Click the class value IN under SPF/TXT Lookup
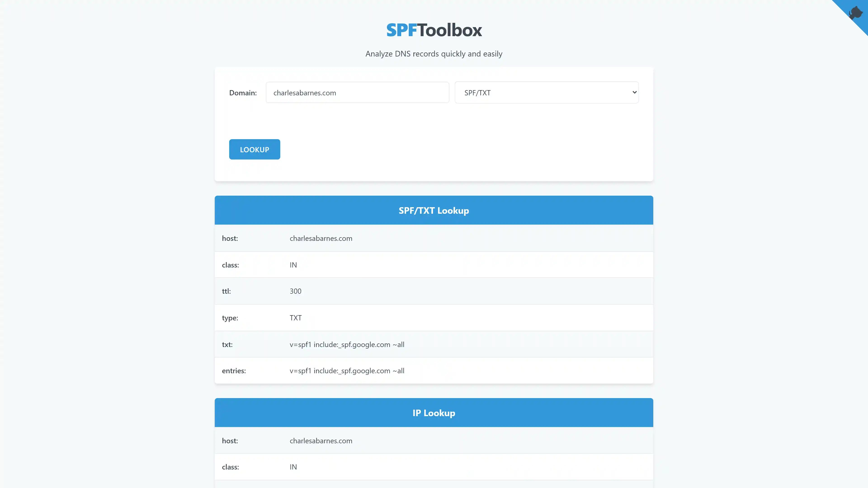The height and width of the screenshot is (488, 868). pyautogui.click(x=293, y=265)
